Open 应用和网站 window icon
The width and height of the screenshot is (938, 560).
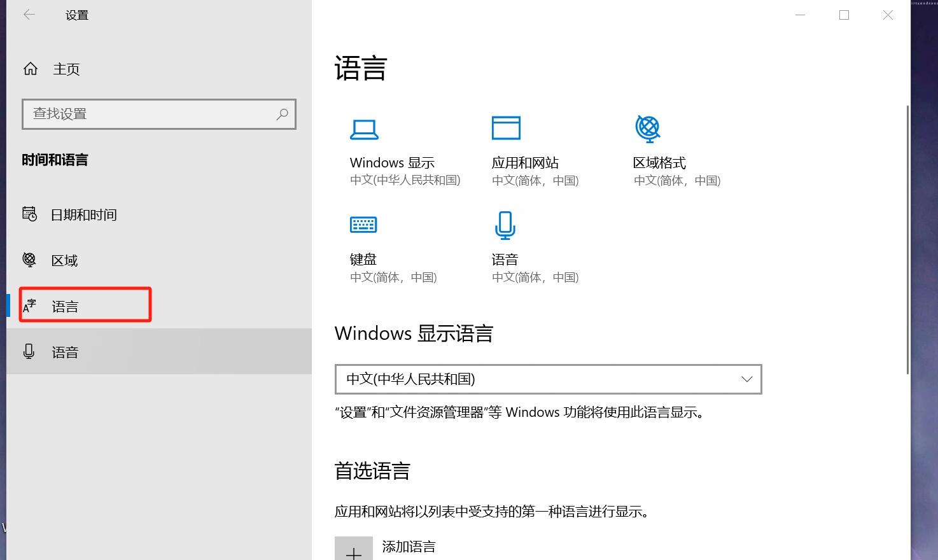coord(506,128)
